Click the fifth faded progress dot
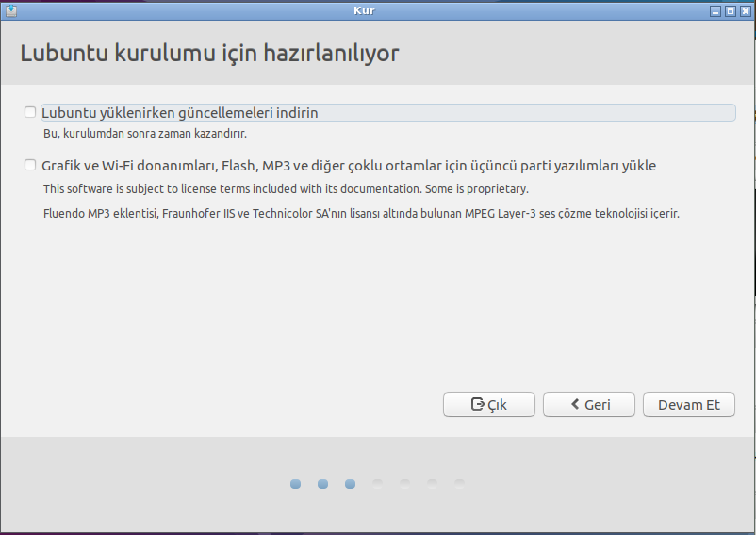The width and height of the screenshot is (756, 535). (x=404, y=484)
